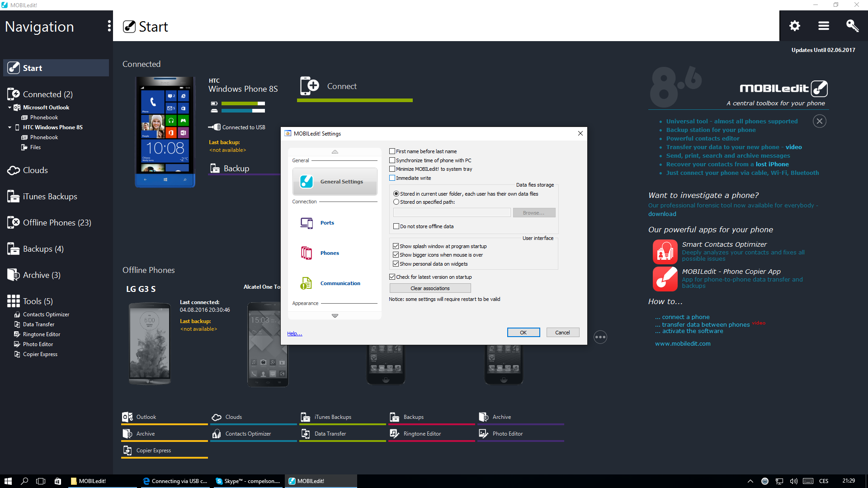868x488 pixels.
Task: Open the hamburger menu icon
Action: (x=823, y=26)
